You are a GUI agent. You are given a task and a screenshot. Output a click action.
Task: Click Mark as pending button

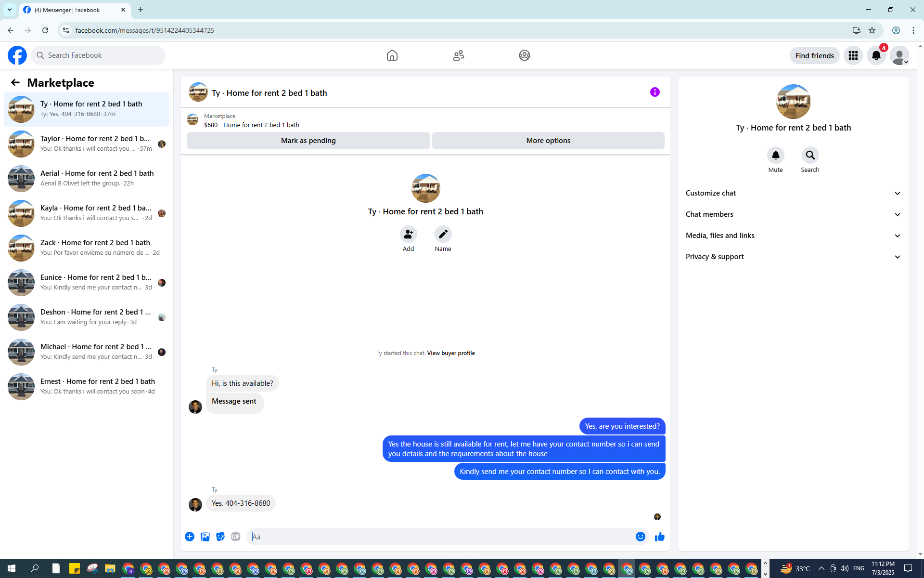[308, 141]
